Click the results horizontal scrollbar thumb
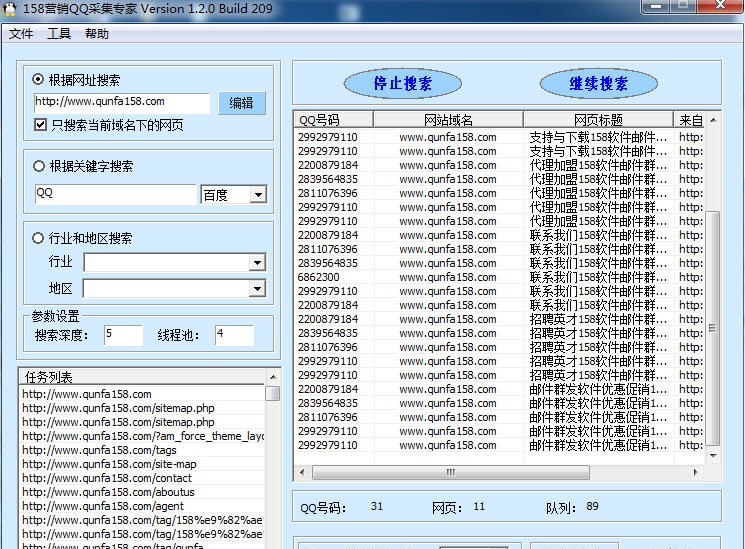This screenshot has width=745, height=549. (x=450, y=472)
